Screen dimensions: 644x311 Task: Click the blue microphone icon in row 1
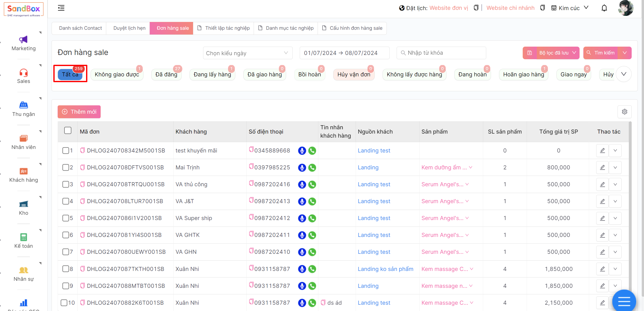click(302, 151)
